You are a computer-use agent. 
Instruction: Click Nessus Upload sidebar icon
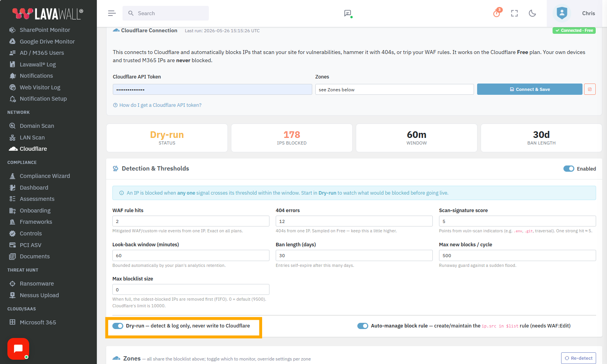(12, 295)
